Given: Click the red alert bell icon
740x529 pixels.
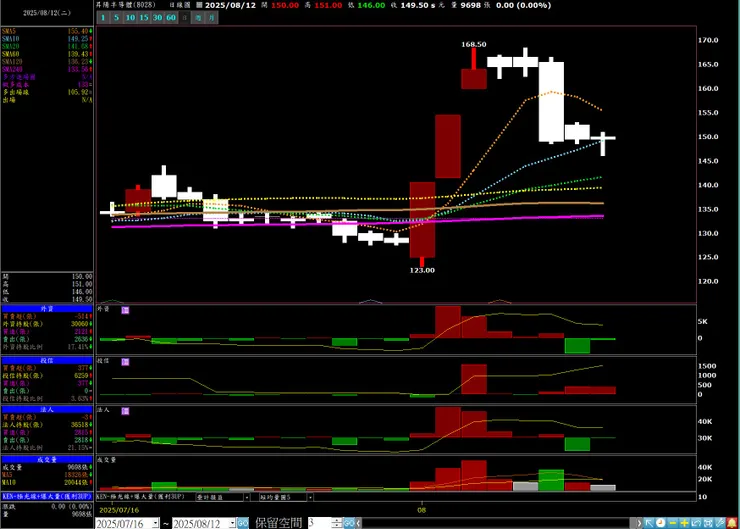Looking at the screenshot, I should point(732,523).
